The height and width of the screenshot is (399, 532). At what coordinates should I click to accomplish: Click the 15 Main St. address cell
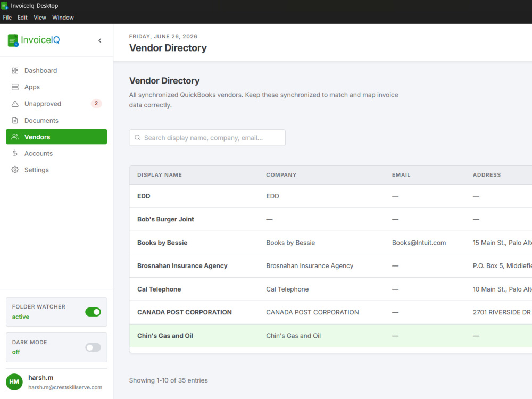(502, 243)
